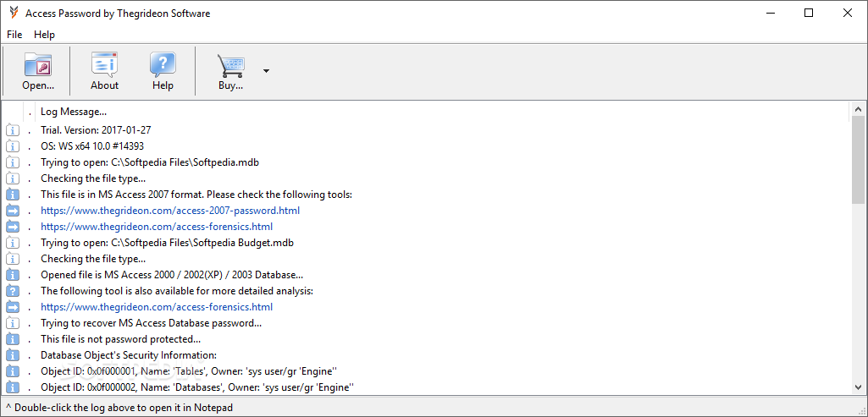
Task: Click the arrow icon beside access-2007-password link
Action: pos(13,211)
